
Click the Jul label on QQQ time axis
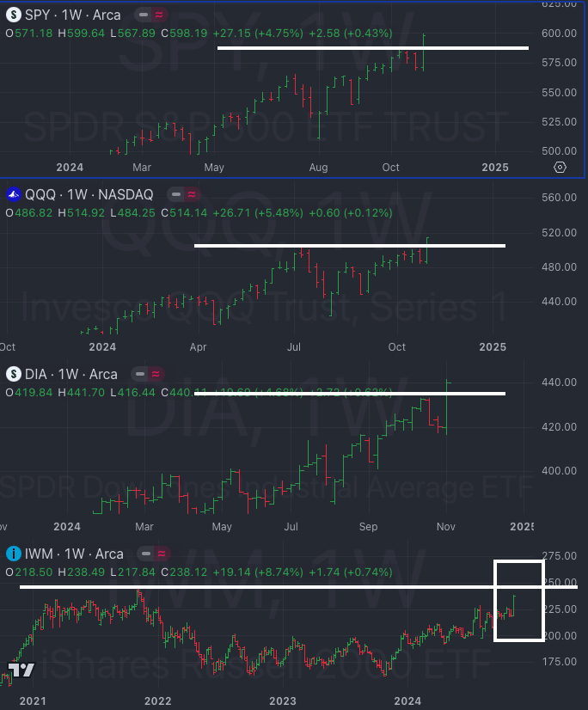[293, 347]
